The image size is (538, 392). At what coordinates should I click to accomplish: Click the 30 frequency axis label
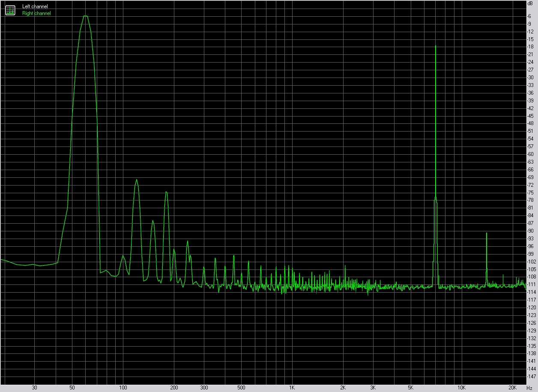34,388
